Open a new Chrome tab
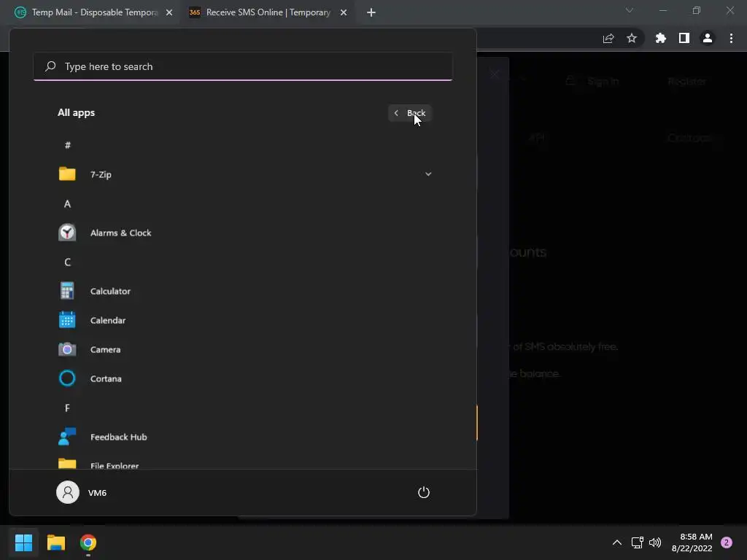Image resolution: width=747 pixels, height=560 pixels. tap(371, 12)
